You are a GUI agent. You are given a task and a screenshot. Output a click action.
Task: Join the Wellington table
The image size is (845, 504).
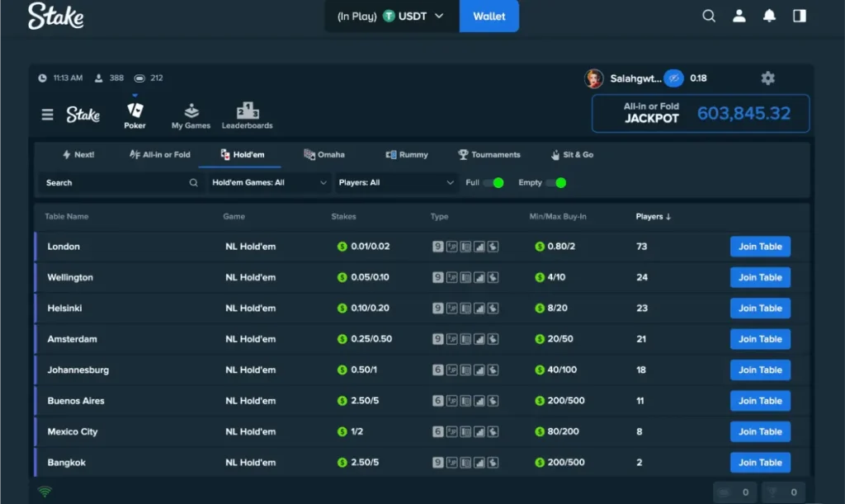click(x=760, y=277)
